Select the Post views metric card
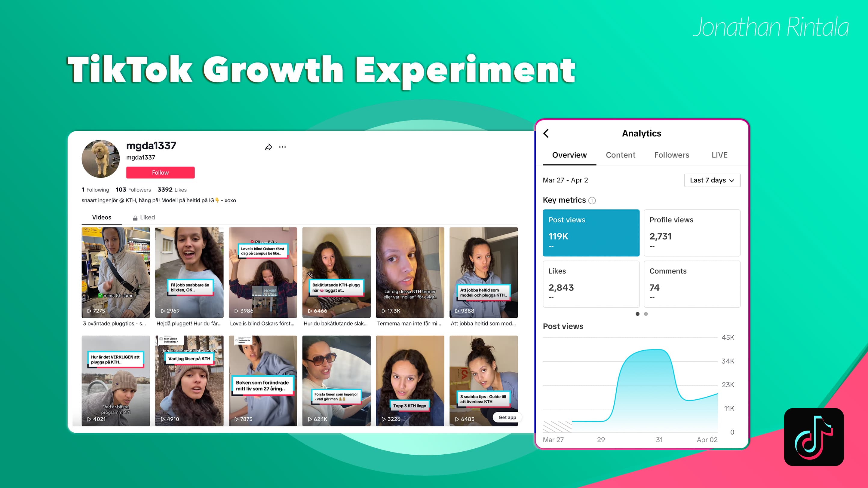The width and height of the screenshot is (868, 488). pos(591,233)
